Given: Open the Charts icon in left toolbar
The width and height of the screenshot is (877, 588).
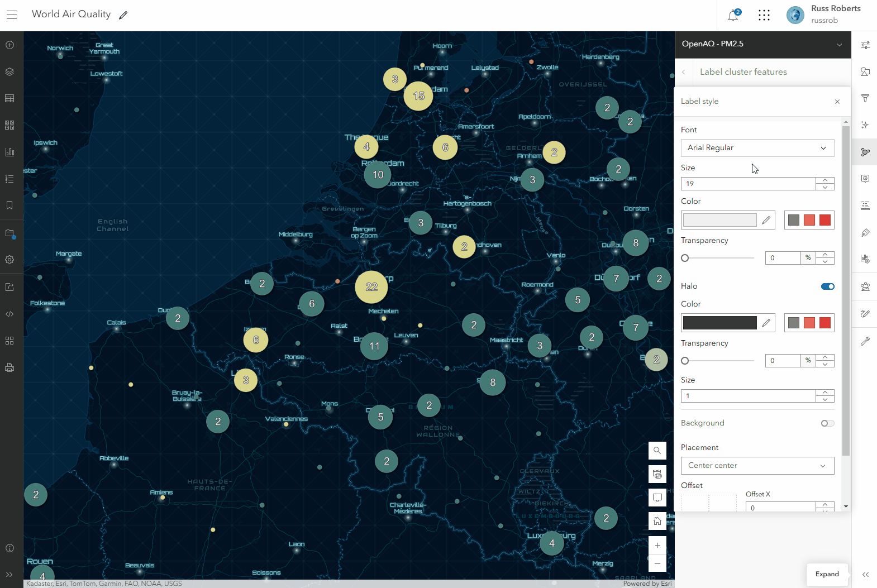Looking at the screenshot, I should point(9,152).
